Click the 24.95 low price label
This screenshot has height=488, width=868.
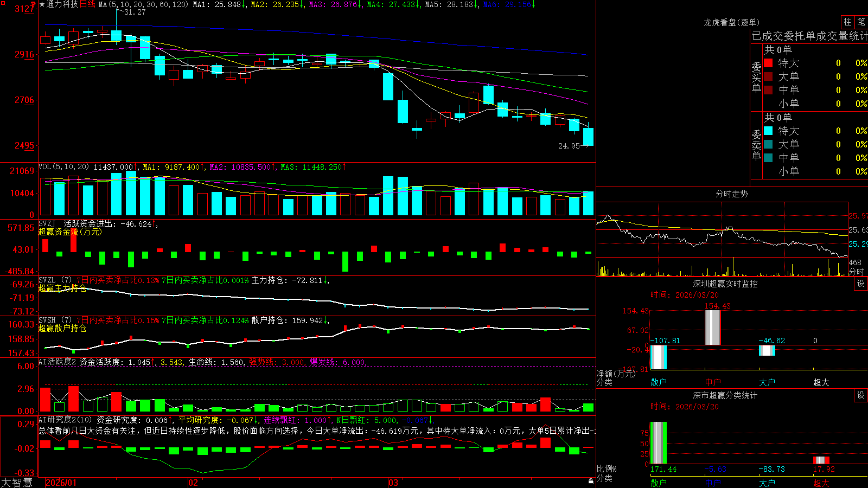[x=569, y=146]
